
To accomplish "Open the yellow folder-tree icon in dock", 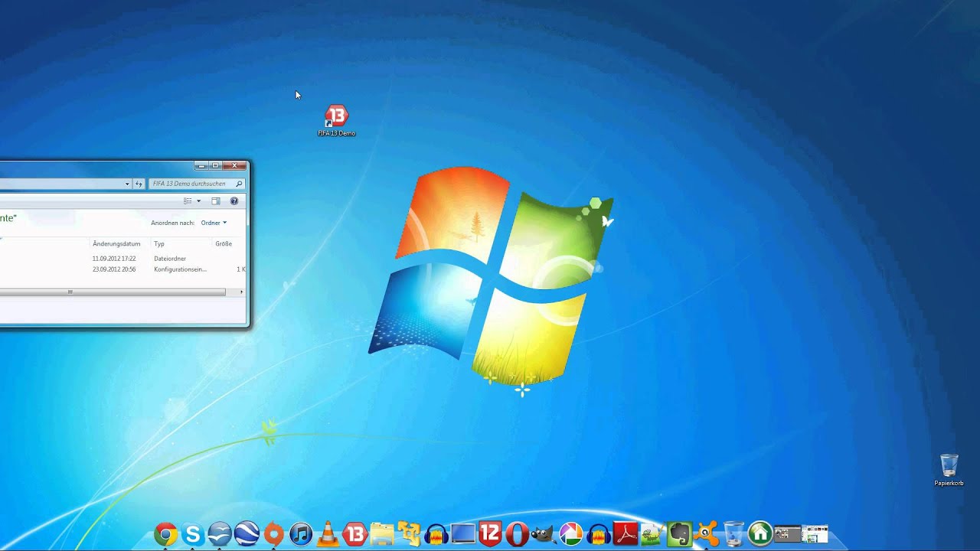I will coord(409,533).
